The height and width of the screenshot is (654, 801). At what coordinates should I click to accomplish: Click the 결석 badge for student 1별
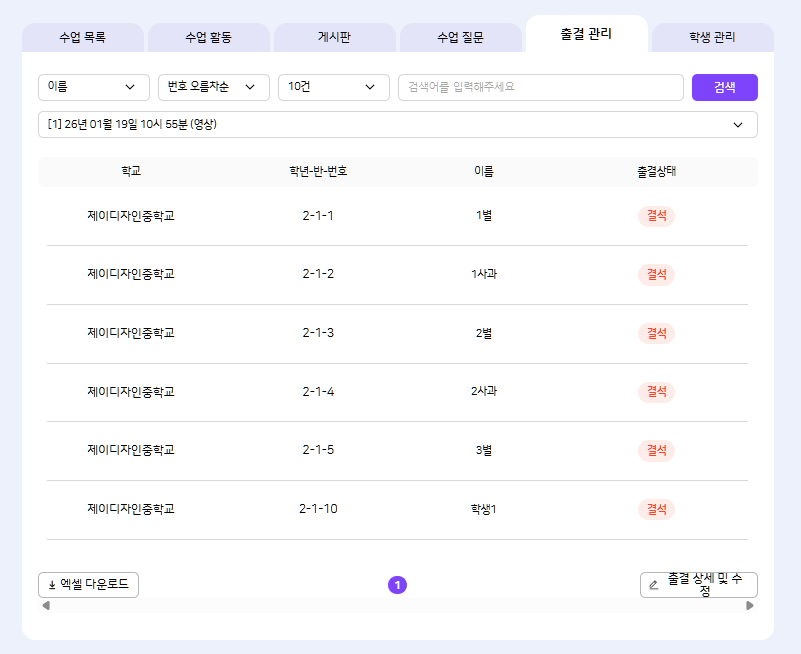tap(656, 216)
